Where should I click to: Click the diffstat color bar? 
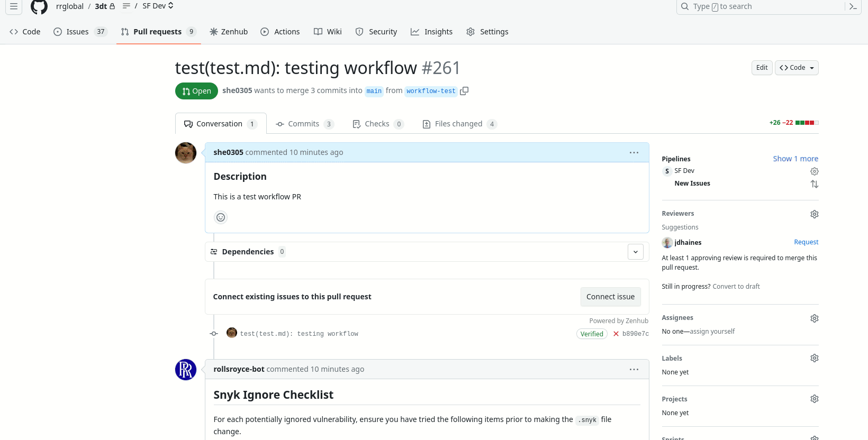click(x=807, y=123)
